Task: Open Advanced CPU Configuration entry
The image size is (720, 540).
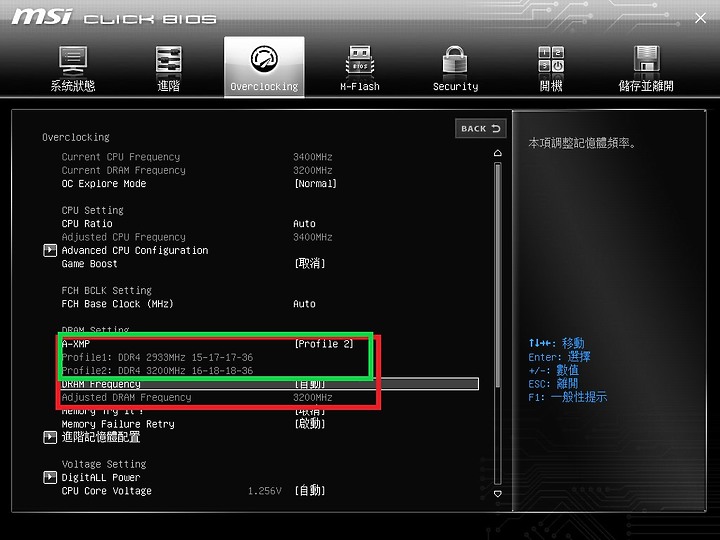Action: click(x=135, y=251)
